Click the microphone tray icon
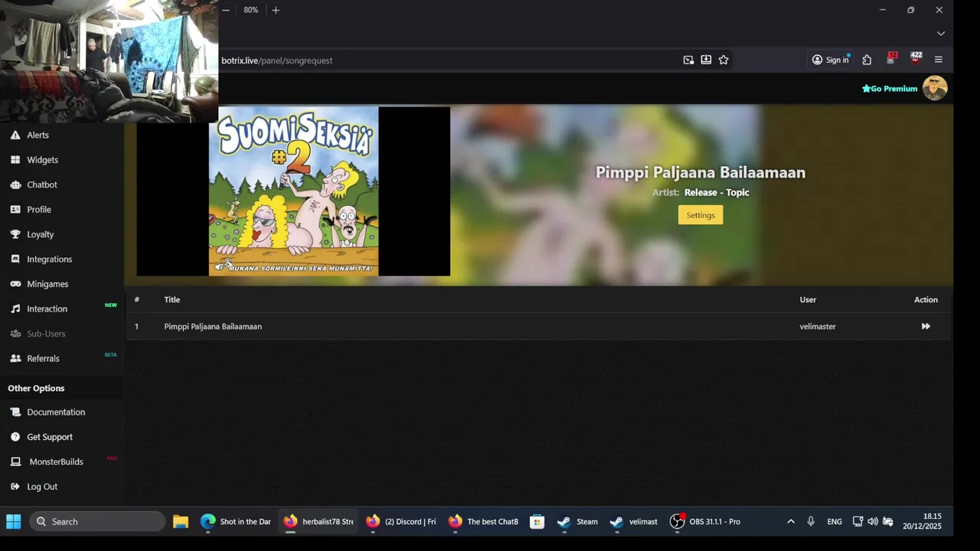980x551 pixels. click(x=811, y=522)
